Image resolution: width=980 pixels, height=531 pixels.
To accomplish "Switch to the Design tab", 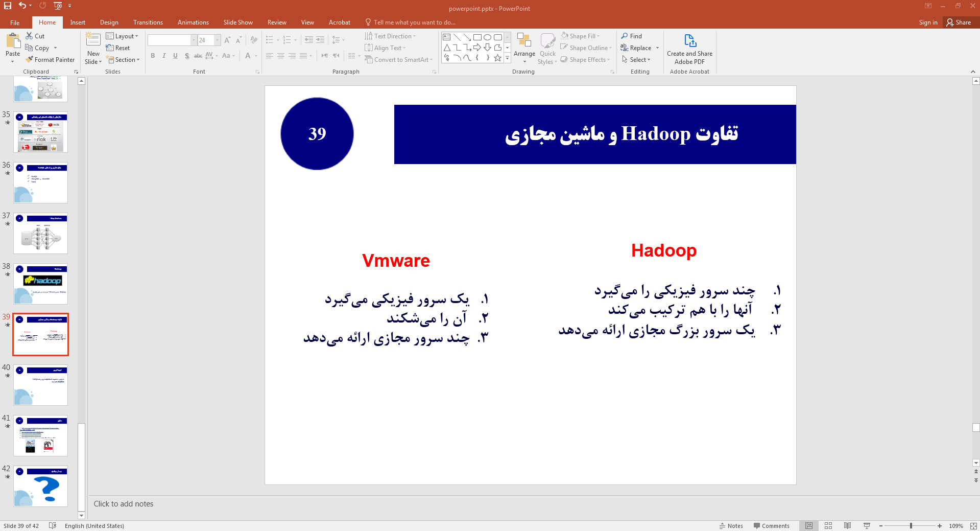I will tap(109, 22).
